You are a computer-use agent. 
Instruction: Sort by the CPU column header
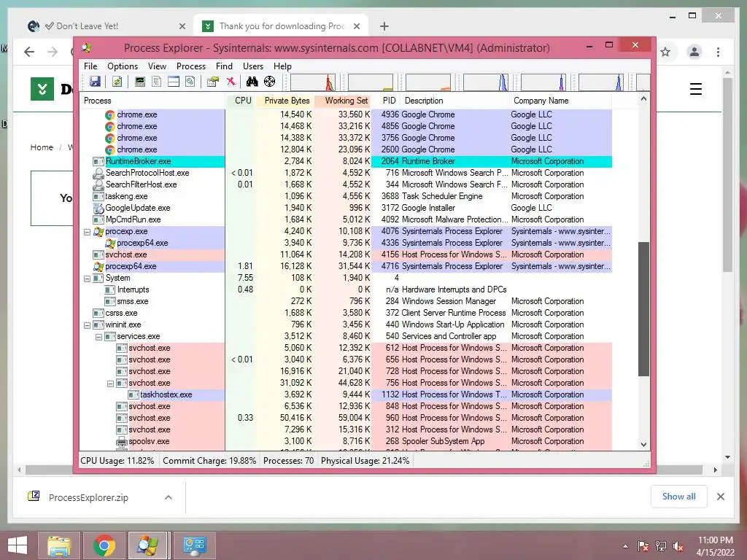pyautogui.click(x=241, y=101)
